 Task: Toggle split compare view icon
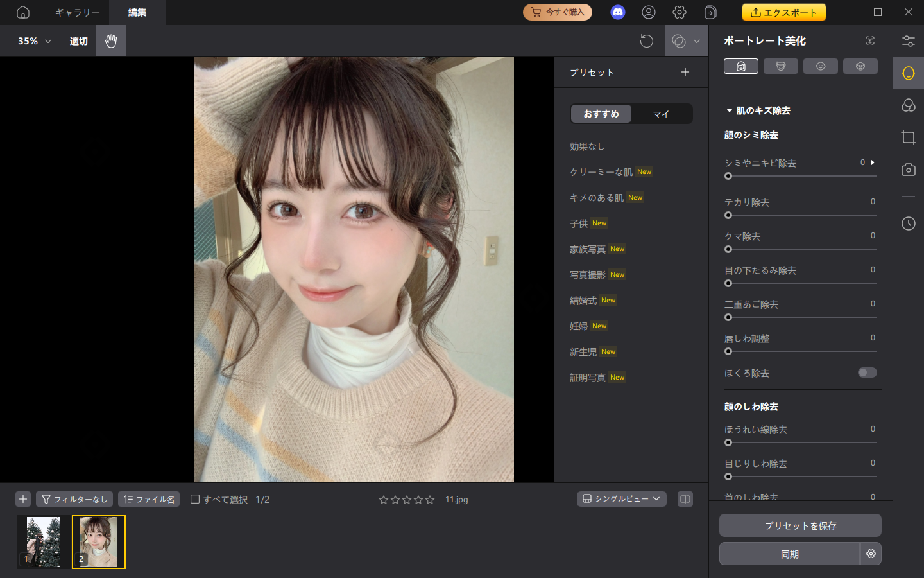[x=685, y=499]
